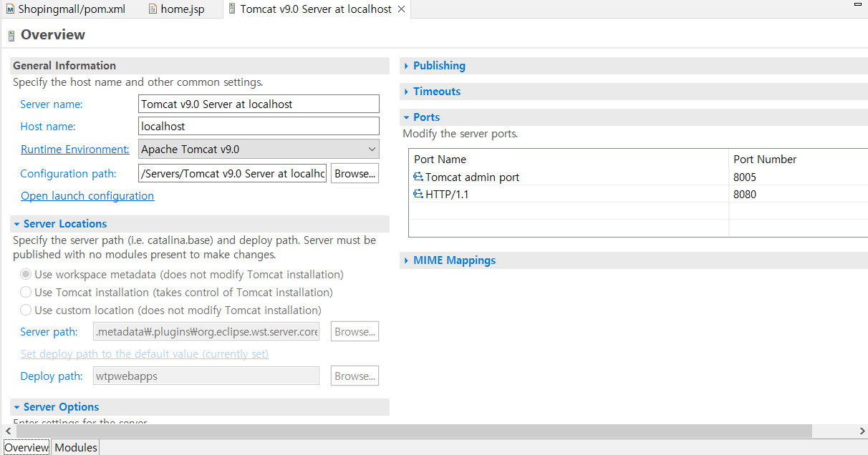Minimize the editor area with top-right icon
The image size is (868, 455).
(857, 4)
